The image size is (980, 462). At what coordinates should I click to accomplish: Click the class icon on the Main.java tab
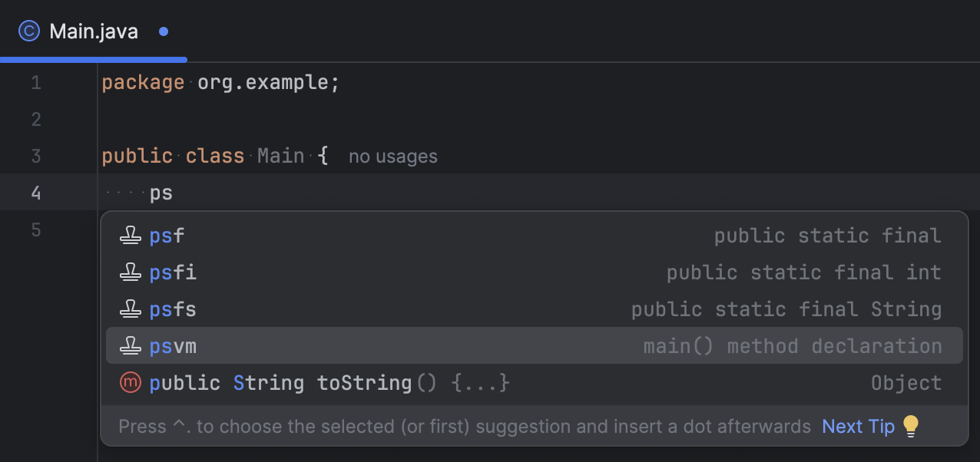point(28,31)
